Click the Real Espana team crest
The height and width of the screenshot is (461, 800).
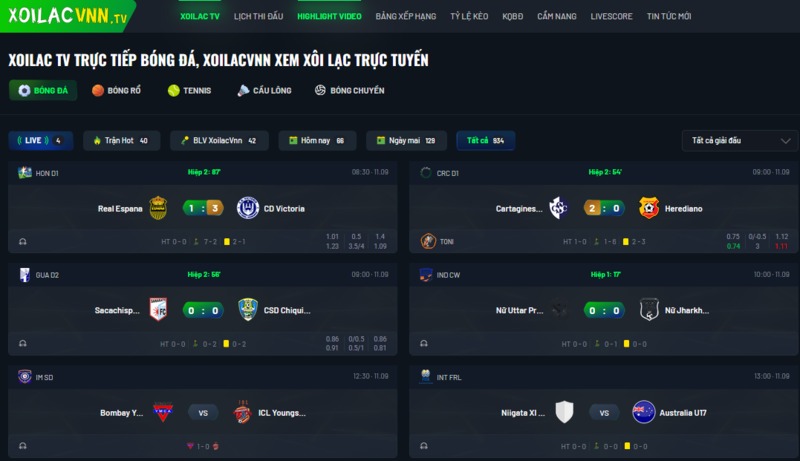click(158, 208)
